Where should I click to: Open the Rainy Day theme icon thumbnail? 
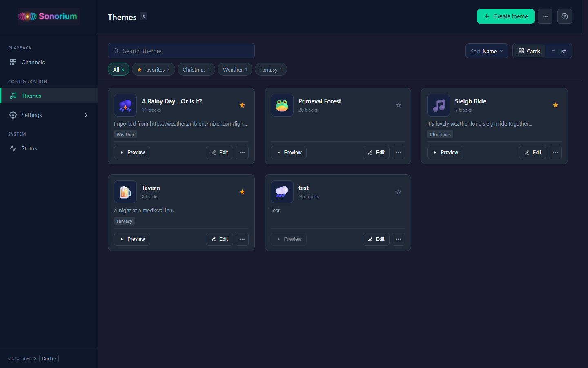[x=125, y=105]
